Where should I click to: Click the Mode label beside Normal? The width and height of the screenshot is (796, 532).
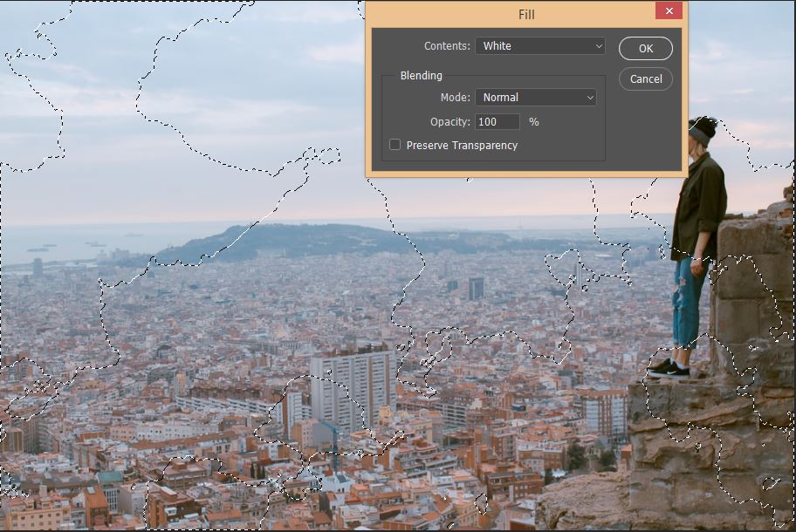pos(456,98)
